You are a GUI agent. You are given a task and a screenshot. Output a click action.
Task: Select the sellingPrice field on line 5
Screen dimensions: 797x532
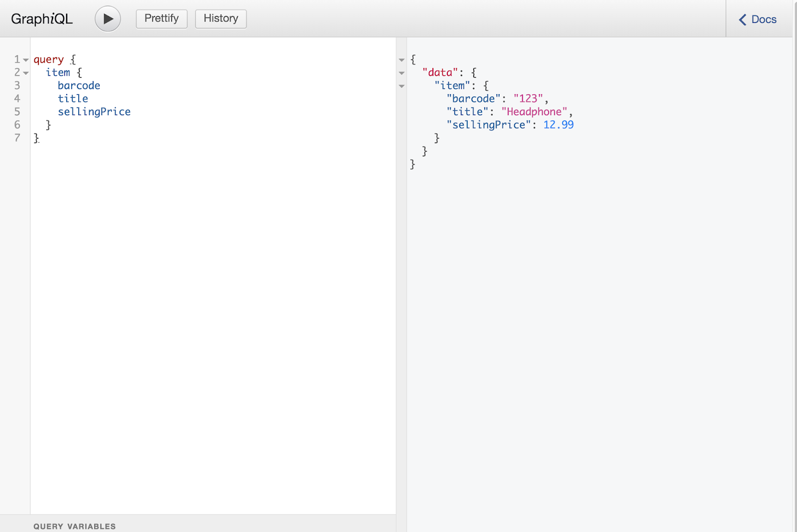[x=95, y=112]
